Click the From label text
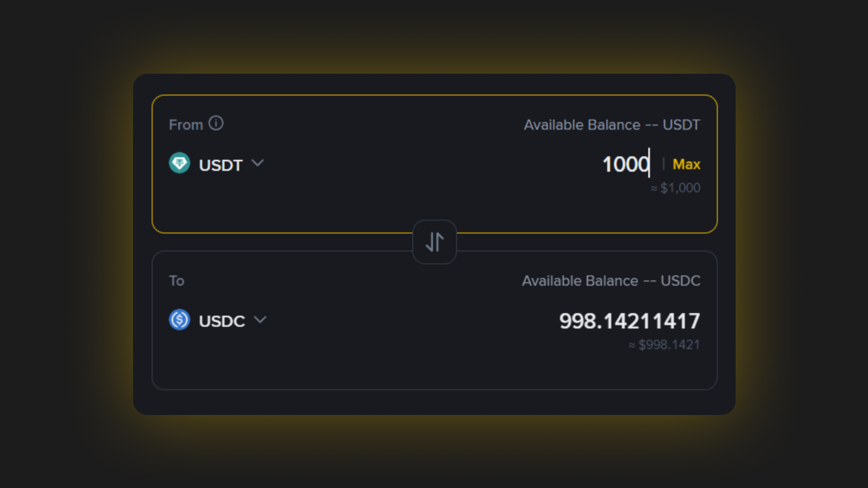The width and height of the screenshot is (868, 488). (x=186, y=125)
